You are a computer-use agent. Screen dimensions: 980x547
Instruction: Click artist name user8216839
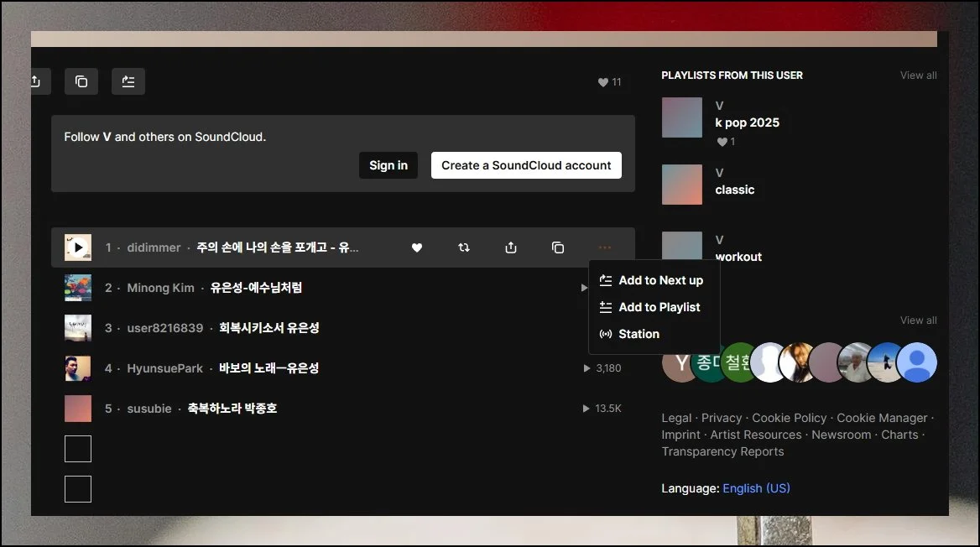(165, 328)
